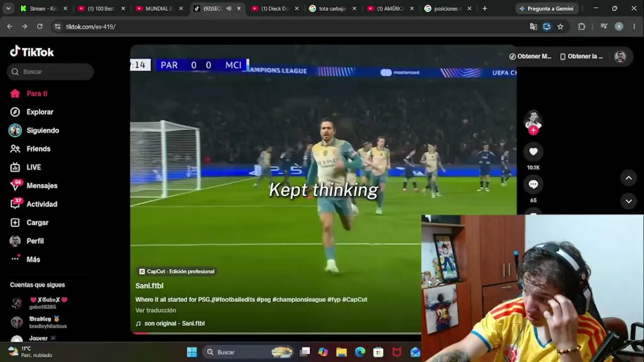Viewport: 644px width, 362px height.
Task: Switch to the tota carbajal Google tab
Action: [x=333, y=9]
